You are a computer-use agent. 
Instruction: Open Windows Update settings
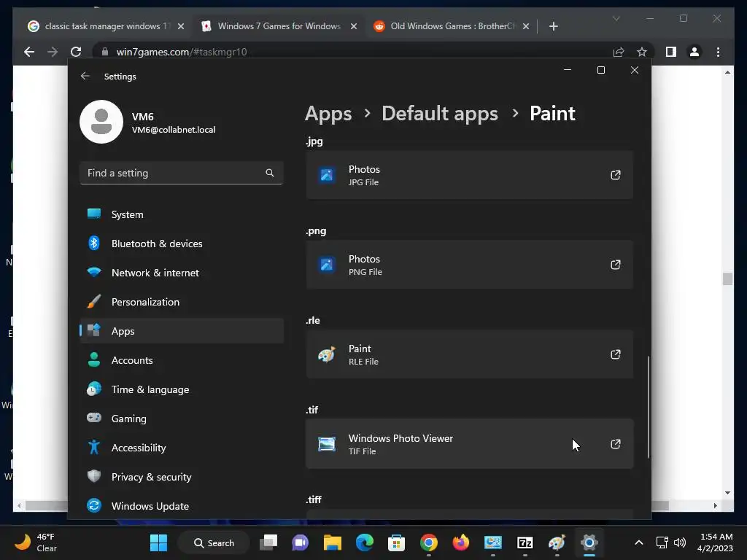click(x=182, y=506)
